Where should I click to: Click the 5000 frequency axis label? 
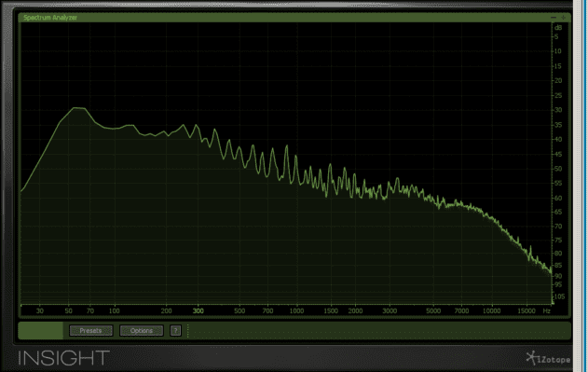coord(433,310)
